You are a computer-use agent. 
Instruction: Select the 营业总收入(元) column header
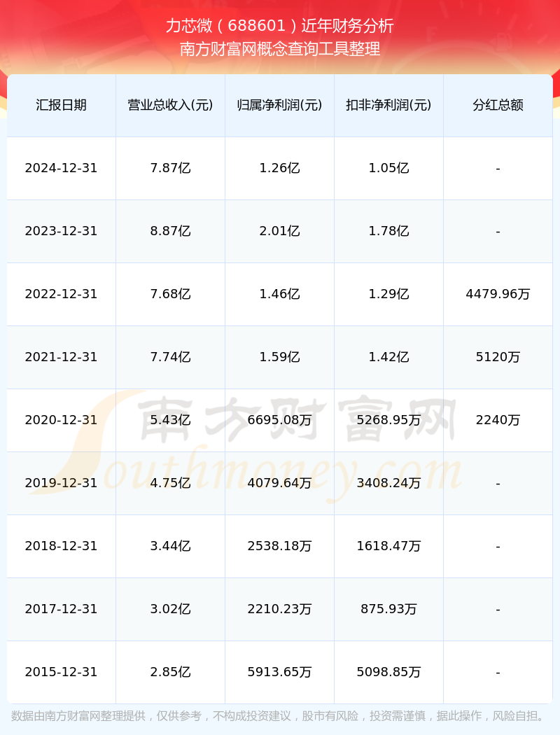tap(171, 105)
